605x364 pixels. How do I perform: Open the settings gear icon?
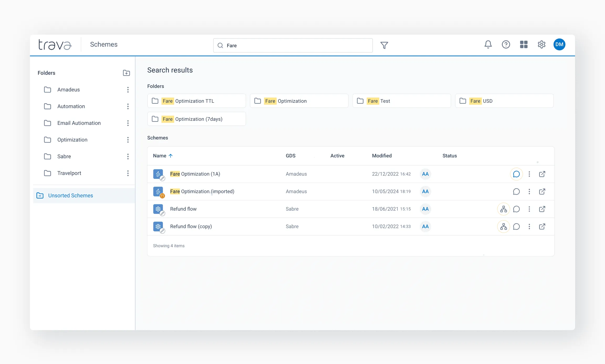541,44
